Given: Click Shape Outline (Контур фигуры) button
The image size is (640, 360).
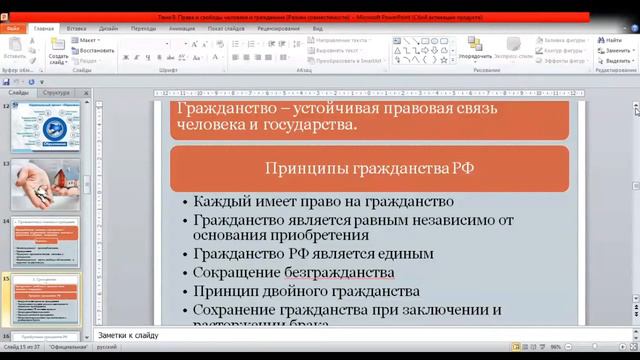Looking at the screenshot, I should (x=561, y=51).
